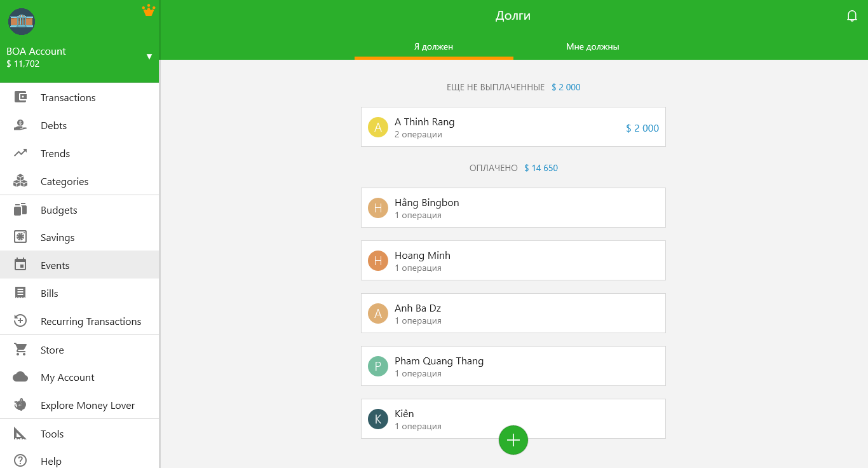Click the Store shopping cart icon
The height and width of the screenshot is (468, 868).
[x=20, y=350]
